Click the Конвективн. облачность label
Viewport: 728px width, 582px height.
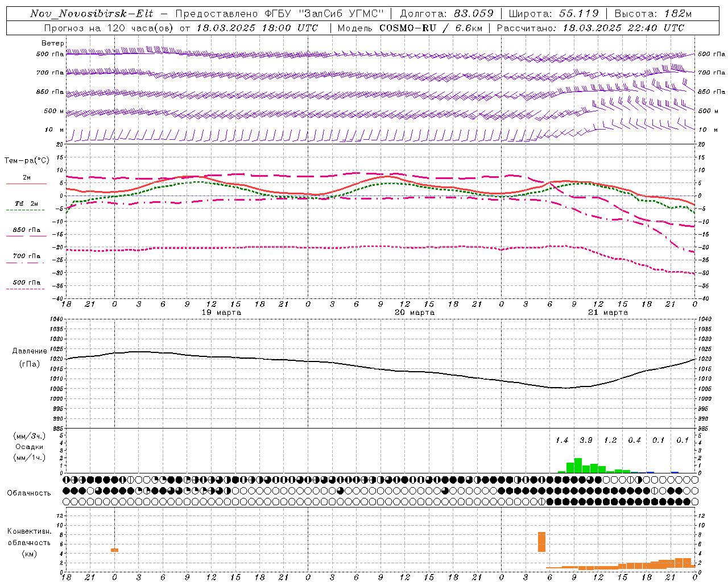tap(29, 537)
